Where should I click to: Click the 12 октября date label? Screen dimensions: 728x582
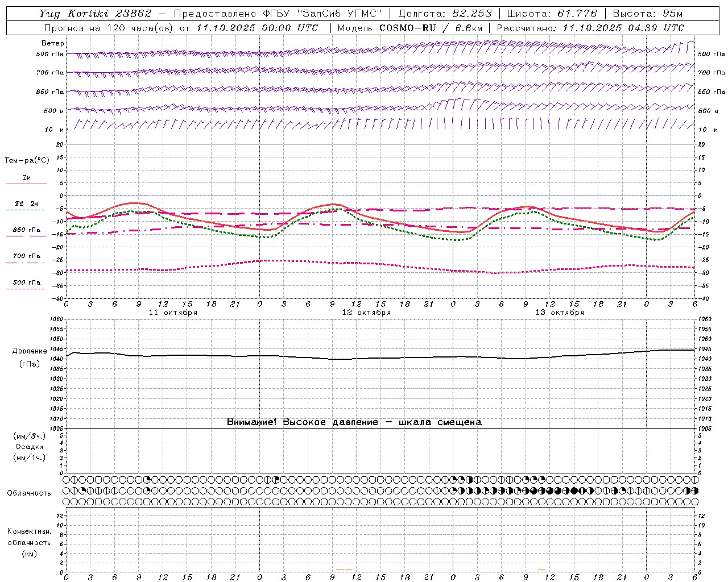point(366,313)
